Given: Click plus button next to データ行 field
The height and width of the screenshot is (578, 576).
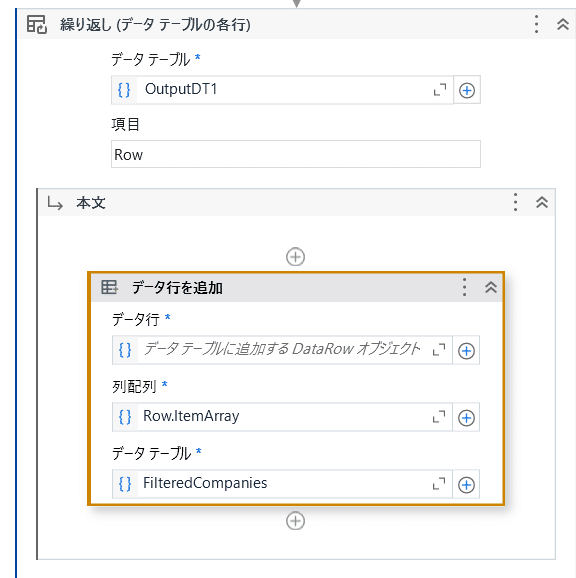Looking at the screenshot, I should coord(466,350).
